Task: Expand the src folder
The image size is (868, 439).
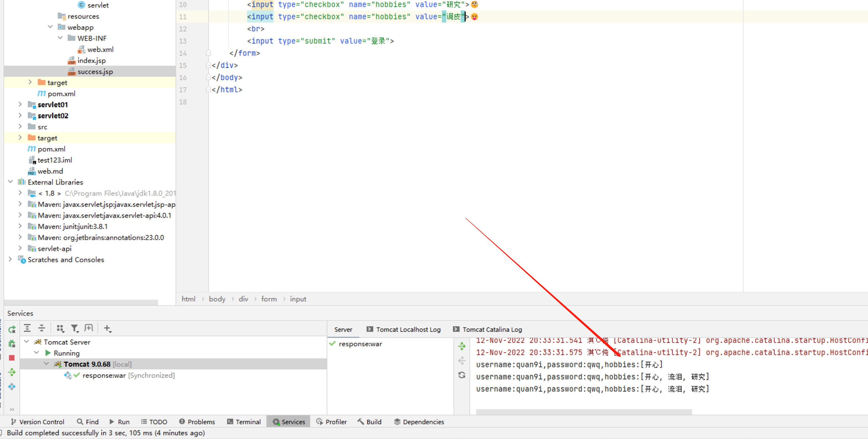Action: point(20,127)
